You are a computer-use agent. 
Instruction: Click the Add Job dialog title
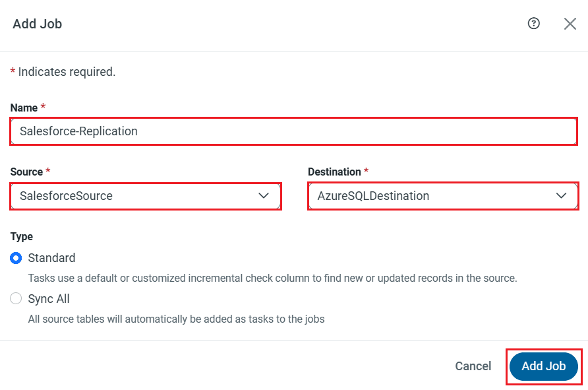pos(37,24)
